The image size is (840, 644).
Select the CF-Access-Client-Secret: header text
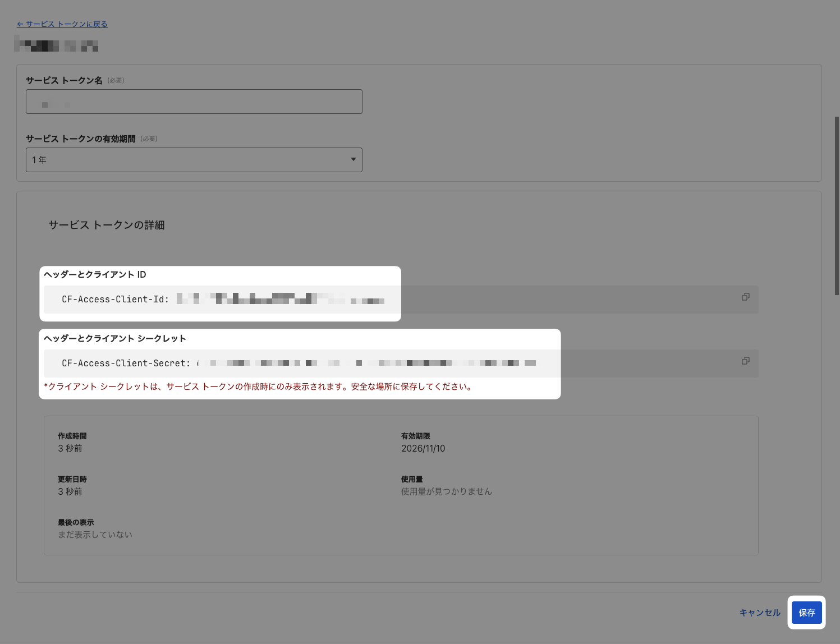point(126,364)
